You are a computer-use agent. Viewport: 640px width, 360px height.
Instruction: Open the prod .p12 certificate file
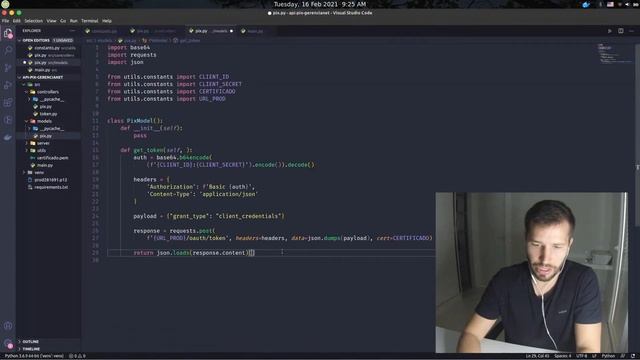[48, 180]
